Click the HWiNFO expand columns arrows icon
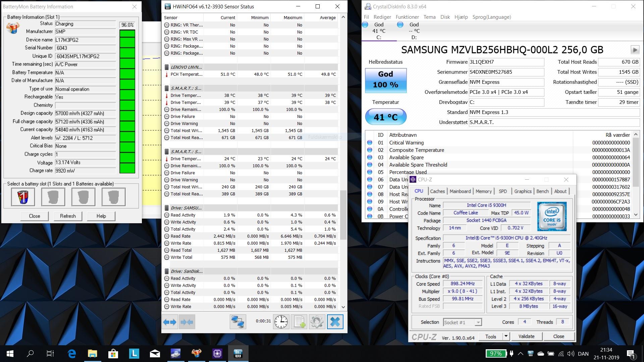Viewport: 644px width, 362px height. [x=170, y=322]
